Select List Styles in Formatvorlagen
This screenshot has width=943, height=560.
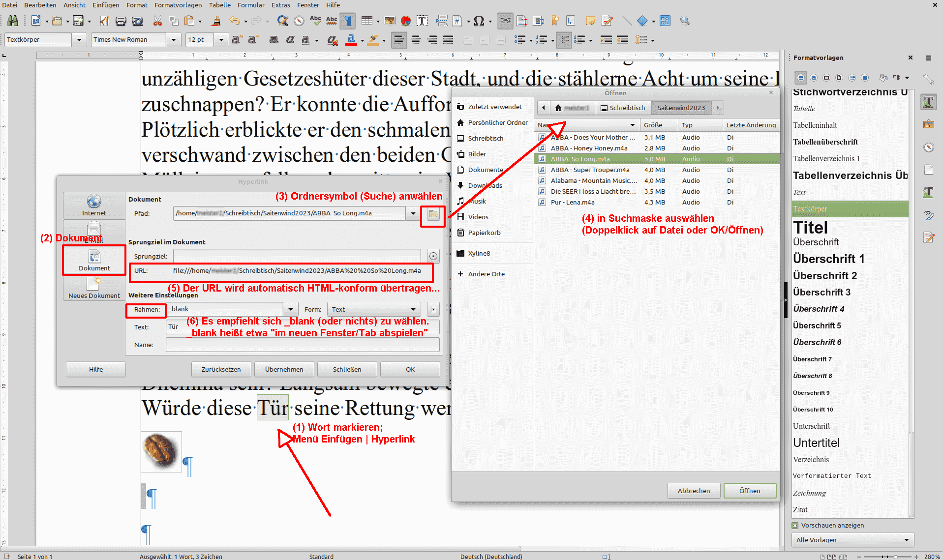click(852, 78)
